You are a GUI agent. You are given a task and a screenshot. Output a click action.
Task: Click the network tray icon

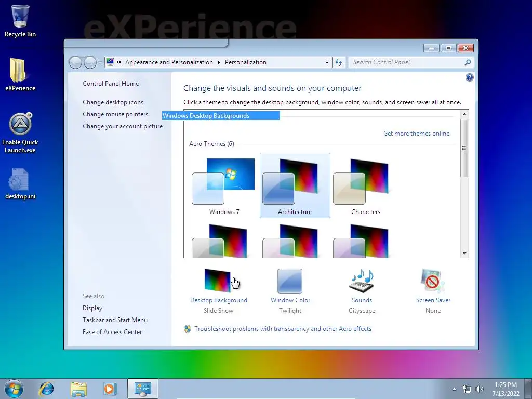click(x=467, y=389)
